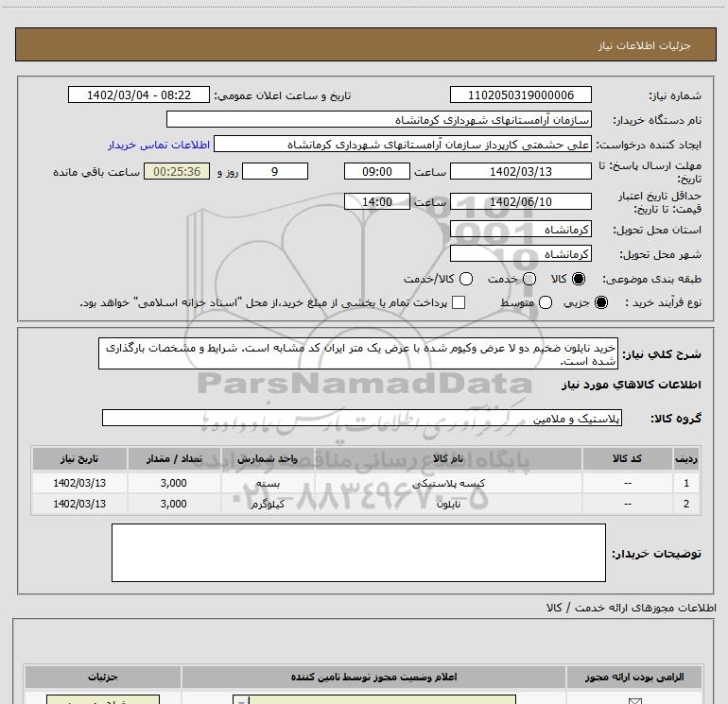728x704 pixels.
Task: Click the need number field
Action: tap(521, 95)
